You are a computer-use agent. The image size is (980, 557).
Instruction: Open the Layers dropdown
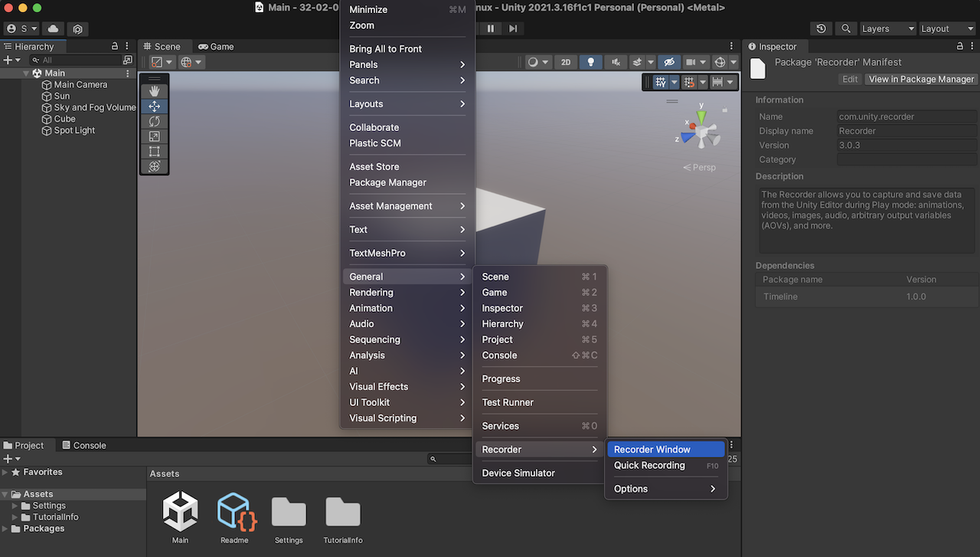pyautogui.click(x=887, y=28)
